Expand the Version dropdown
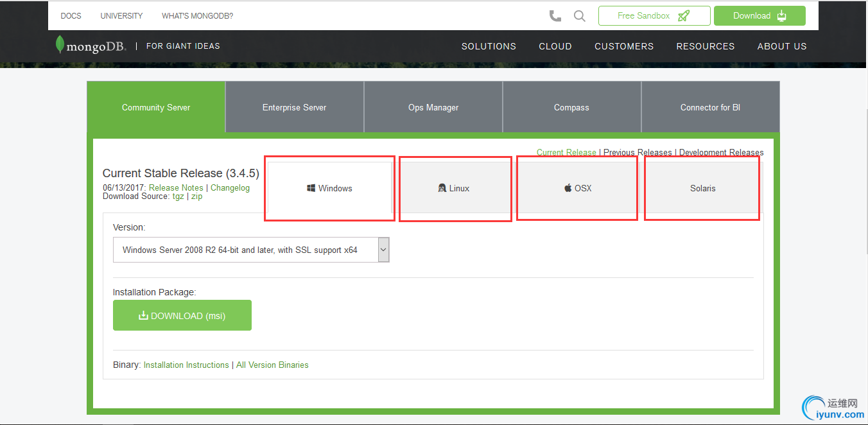The image size is (868, 425). 251,250
